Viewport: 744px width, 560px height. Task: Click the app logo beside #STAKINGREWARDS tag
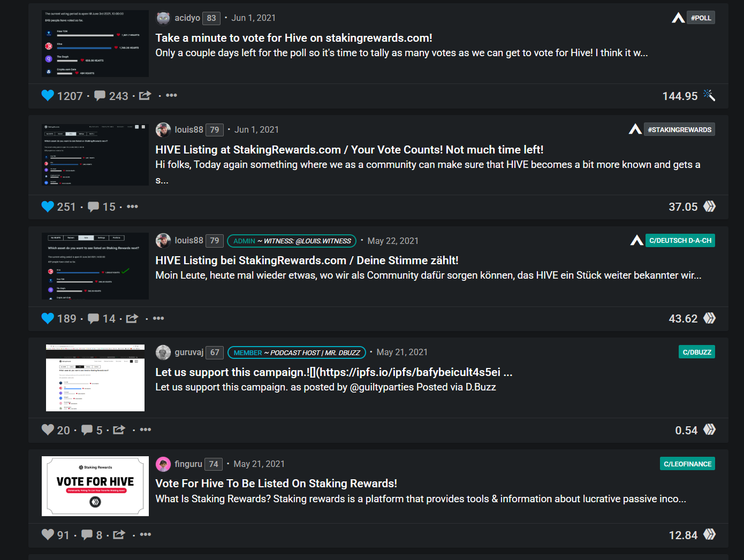pos(635,129)
